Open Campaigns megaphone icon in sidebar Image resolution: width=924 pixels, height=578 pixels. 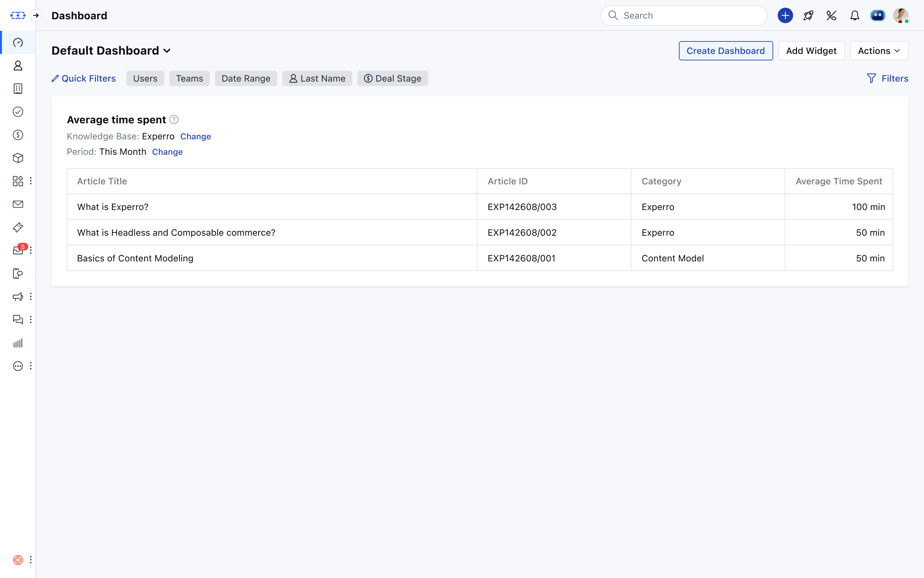coord(18,297)
